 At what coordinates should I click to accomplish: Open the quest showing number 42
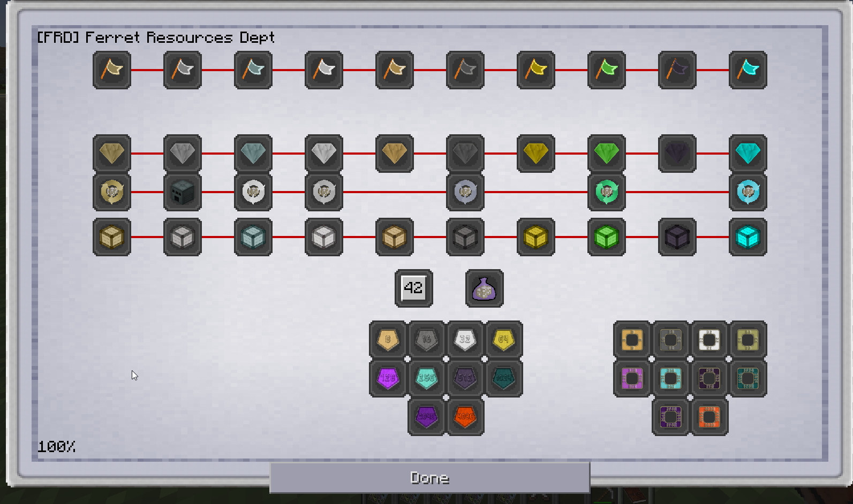[414, 288]
